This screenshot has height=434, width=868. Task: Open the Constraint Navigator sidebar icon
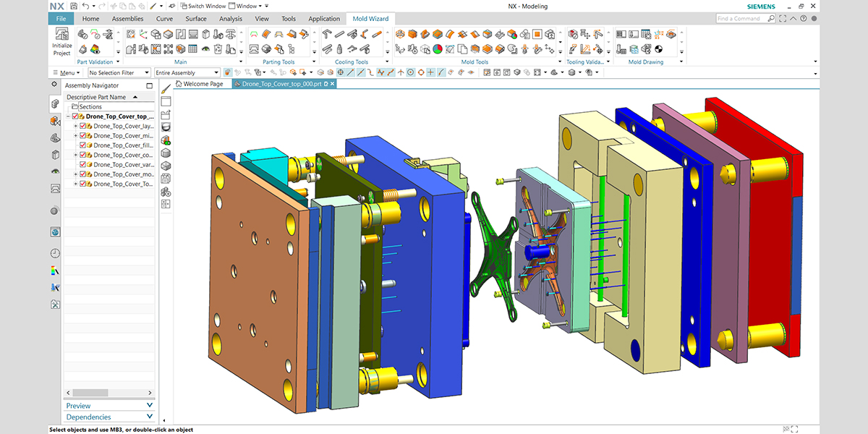(55, 121)
